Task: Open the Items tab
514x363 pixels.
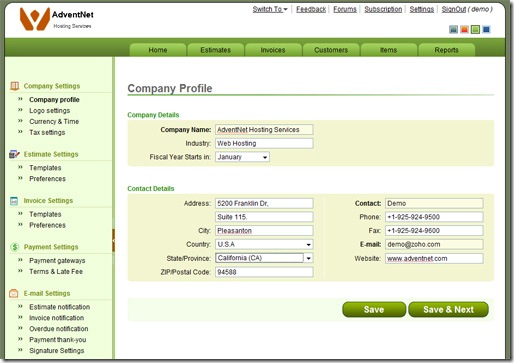Action: pos(389,50)
